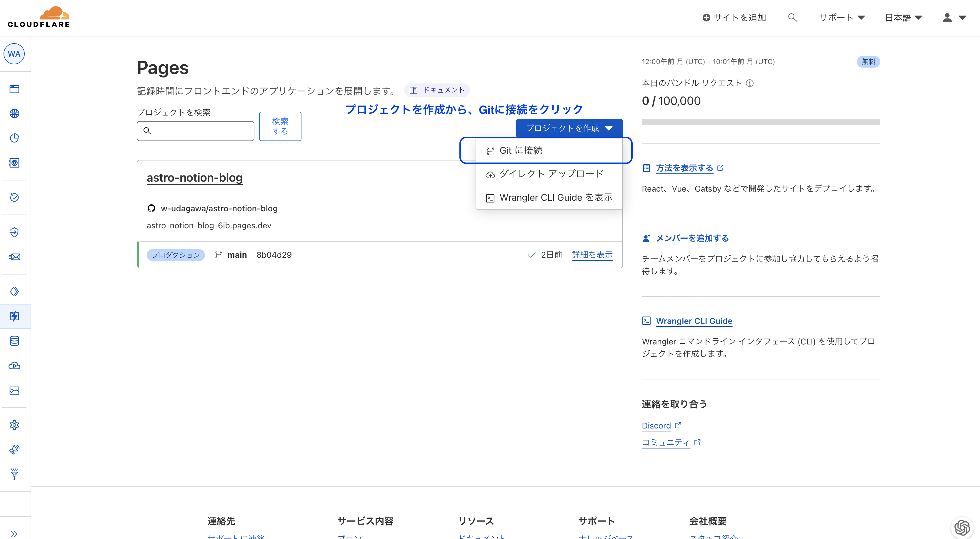Image resolution: width=980 pixels, height=539 pixels.
Task: Expand sidebar with double chevron
Action: point(14,533)
